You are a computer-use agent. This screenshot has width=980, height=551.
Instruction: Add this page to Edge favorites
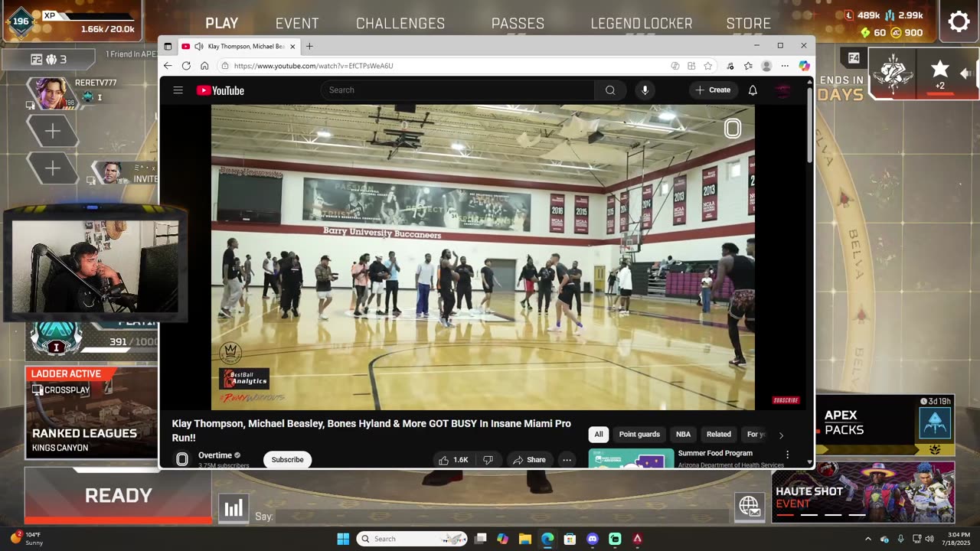[708, 66]
